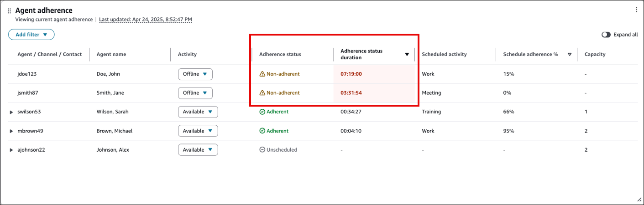
Task: Click the green Adherent checkmark for Michael Brown
Action: click(x=262, y=131)
